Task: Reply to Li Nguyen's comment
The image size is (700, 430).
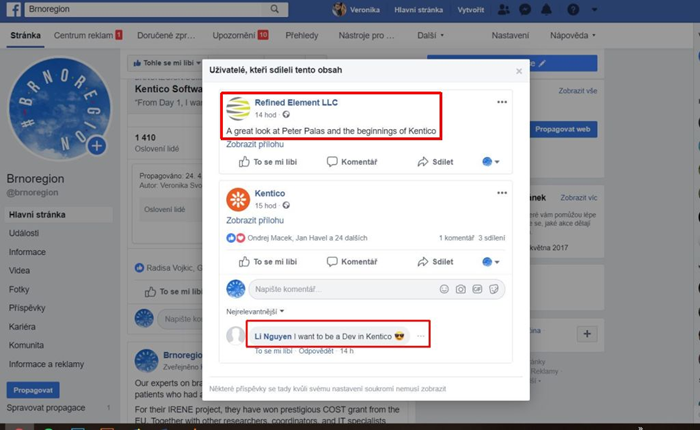Action: pos(316,351)
